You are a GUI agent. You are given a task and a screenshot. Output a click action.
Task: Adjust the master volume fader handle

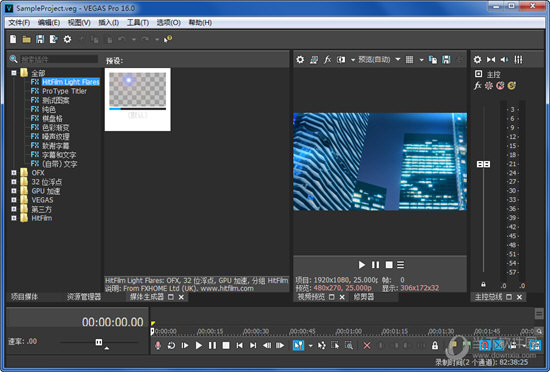pyautogui.click(x=483, y=164)
